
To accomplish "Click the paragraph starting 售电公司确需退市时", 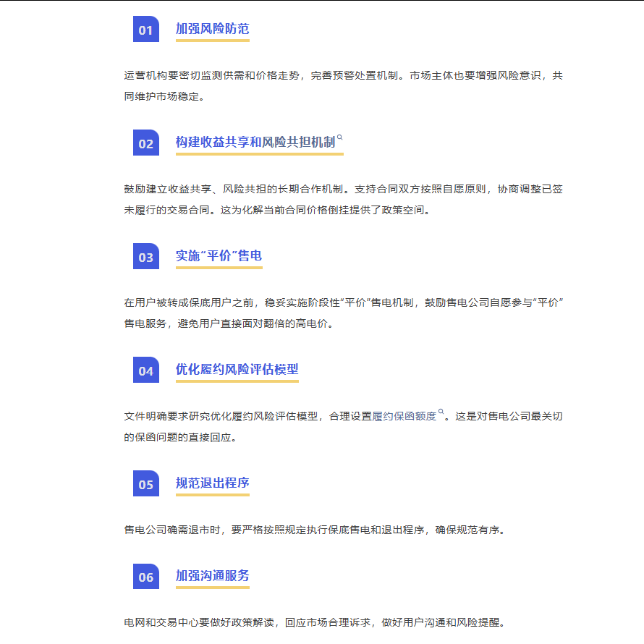I will tap(315, 530).
